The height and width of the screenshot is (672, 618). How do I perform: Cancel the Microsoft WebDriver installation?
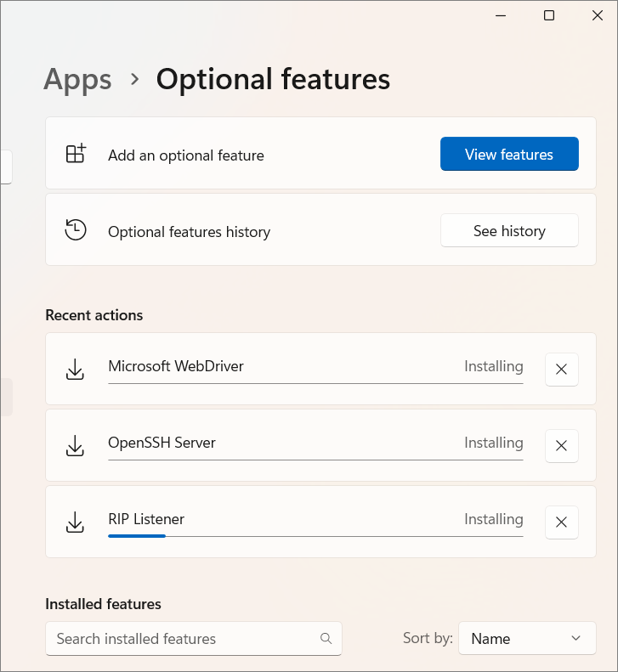[561, 370]
